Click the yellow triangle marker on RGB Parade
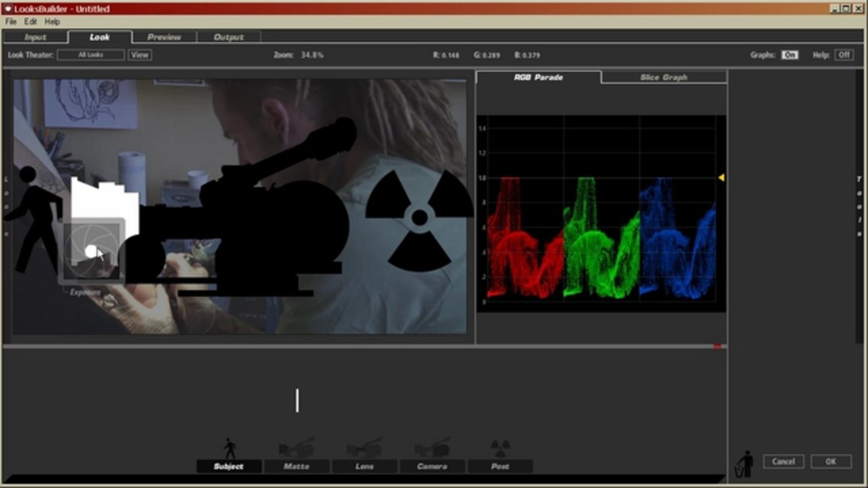 click(x=721, y=177)
